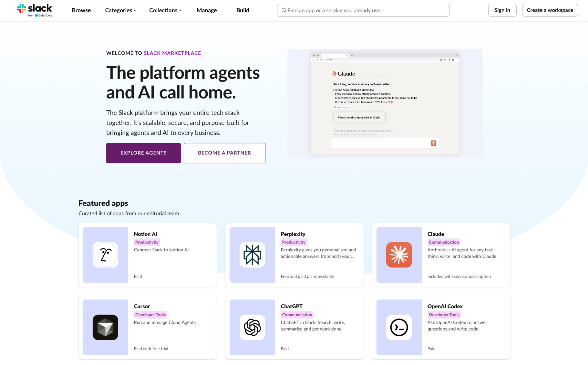
Task: Select the Communication tag on Claude
Action: [x=443, y=242]
